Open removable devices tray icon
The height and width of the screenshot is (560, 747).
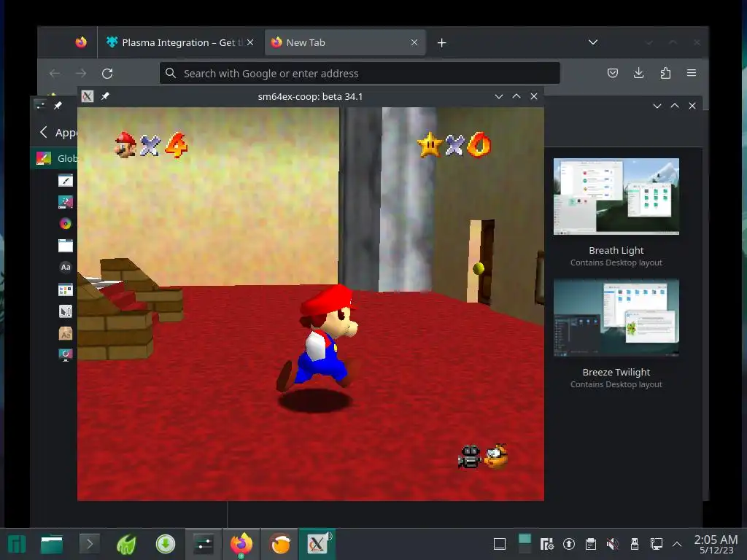[x=635, y=544]
